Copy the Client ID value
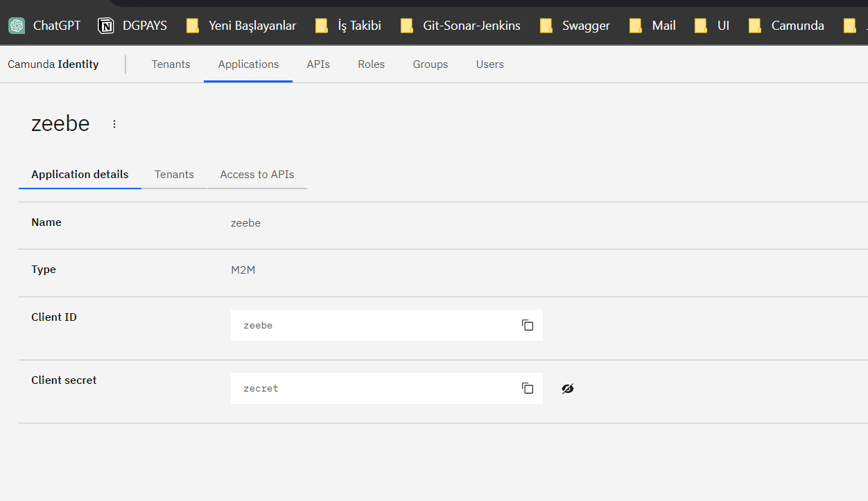The height and width of the screenshot is (501, 868). pyautogui.click(x=528, y=325)
